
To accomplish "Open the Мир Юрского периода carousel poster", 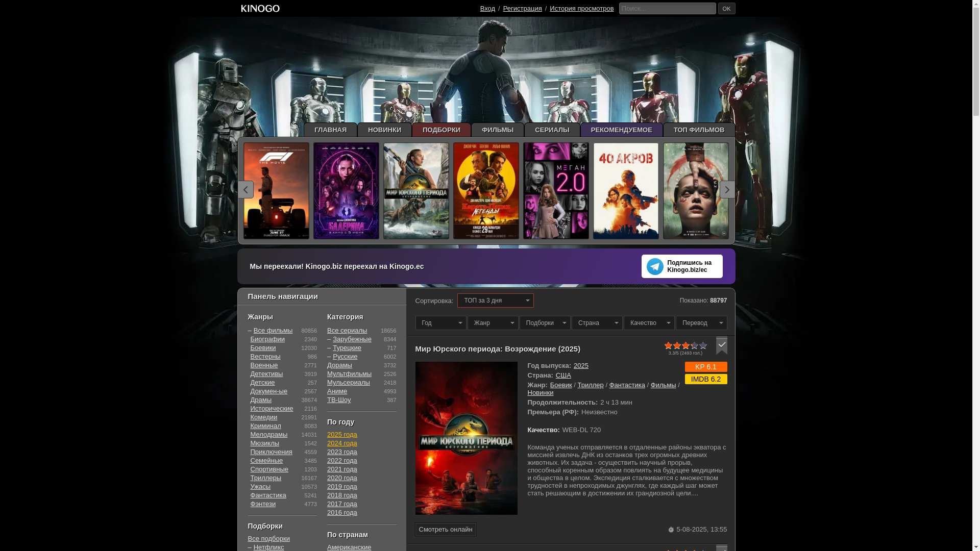I will pos(416,191).
